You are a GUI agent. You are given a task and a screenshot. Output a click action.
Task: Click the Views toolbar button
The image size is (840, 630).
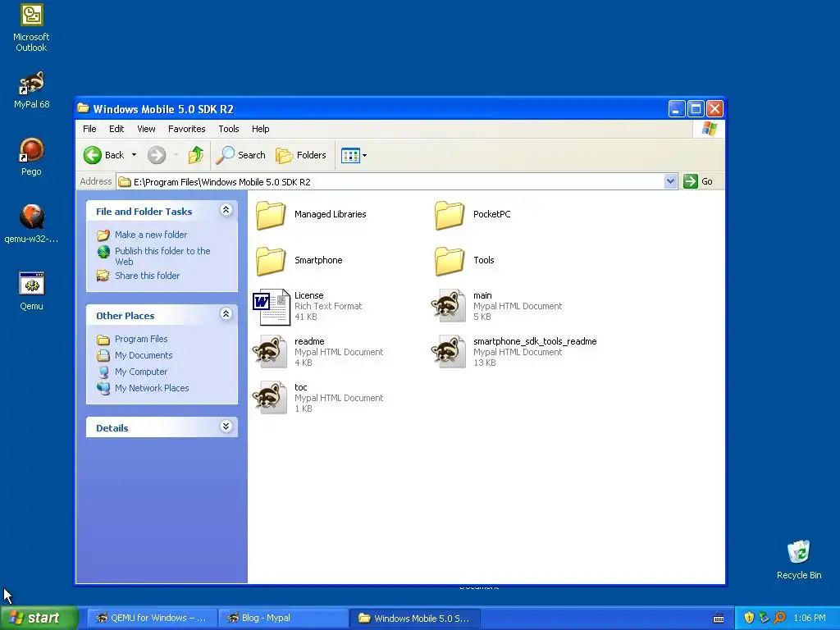350,156
